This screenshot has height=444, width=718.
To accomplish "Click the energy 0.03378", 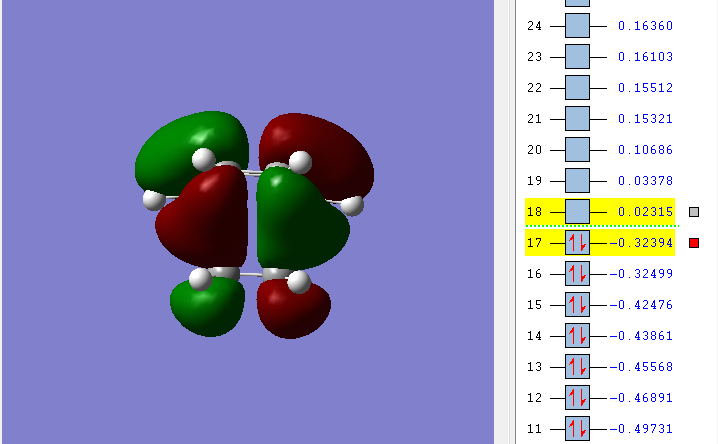I will [x=645, y=180].
